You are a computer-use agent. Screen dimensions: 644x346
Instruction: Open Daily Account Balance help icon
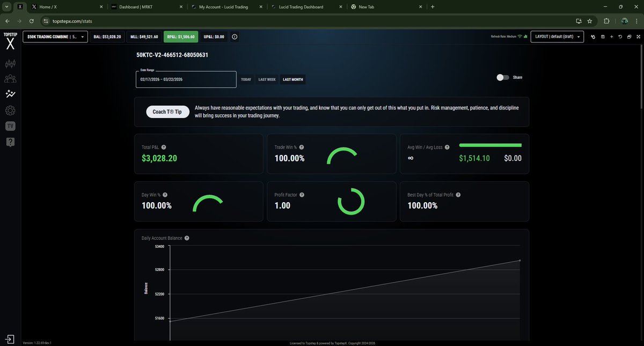[187, 238]
